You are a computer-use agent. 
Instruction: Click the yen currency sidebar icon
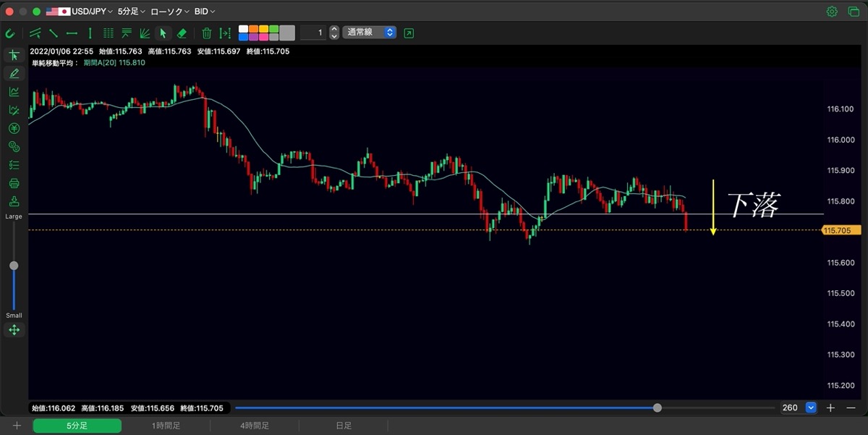click(14, 129)
